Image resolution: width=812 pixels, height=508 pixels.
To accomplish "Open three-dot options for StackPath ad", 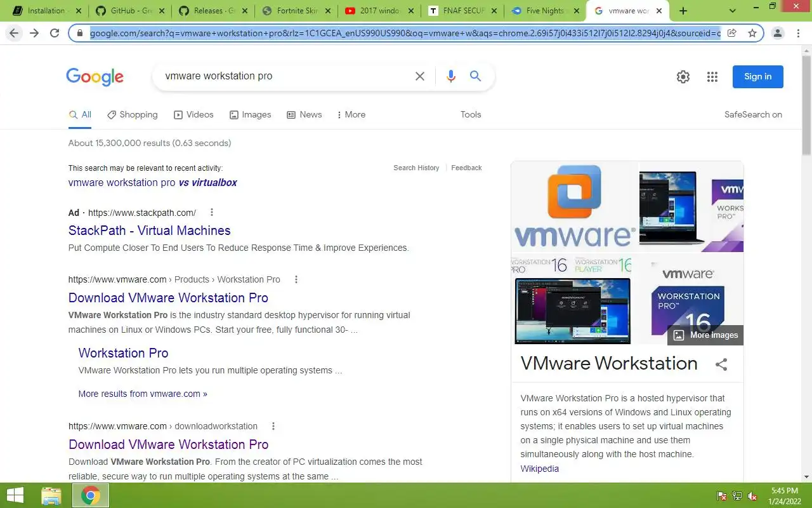I will tap(212, 213).
